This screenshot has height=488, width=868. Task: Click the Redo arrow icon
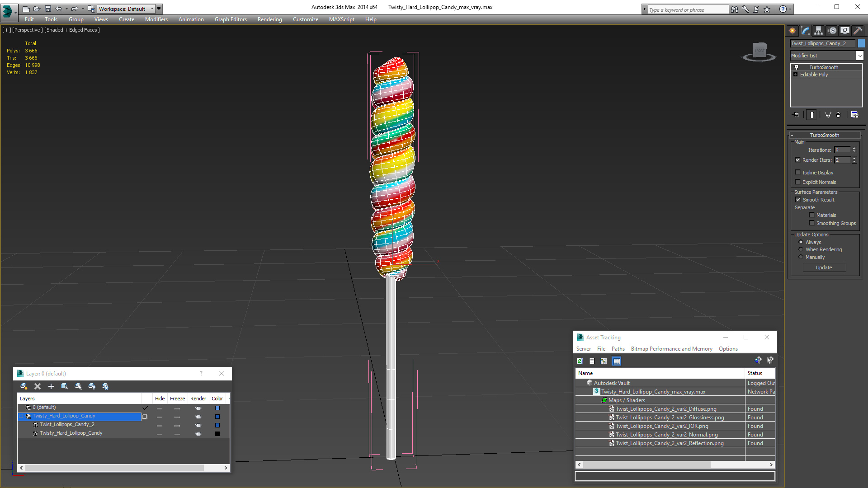75,9
